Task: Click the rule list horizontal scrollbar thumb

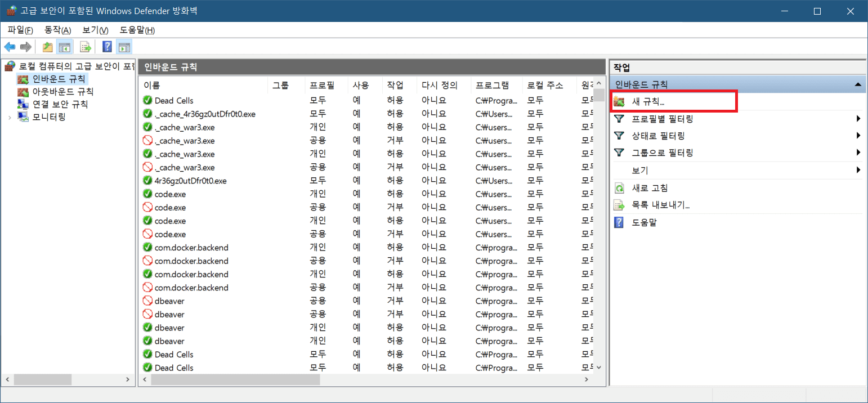Action: [235, 380]
